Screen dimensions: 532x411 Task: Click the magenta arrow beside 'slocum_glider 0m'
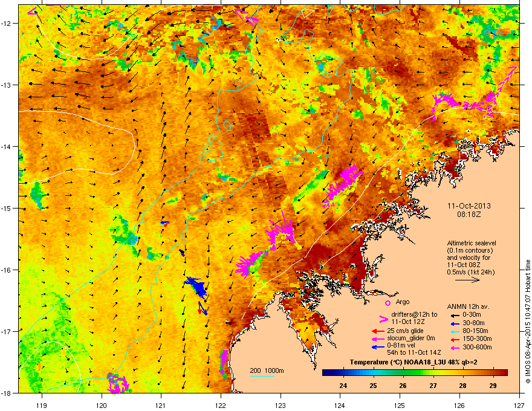[x=378, y=338]
